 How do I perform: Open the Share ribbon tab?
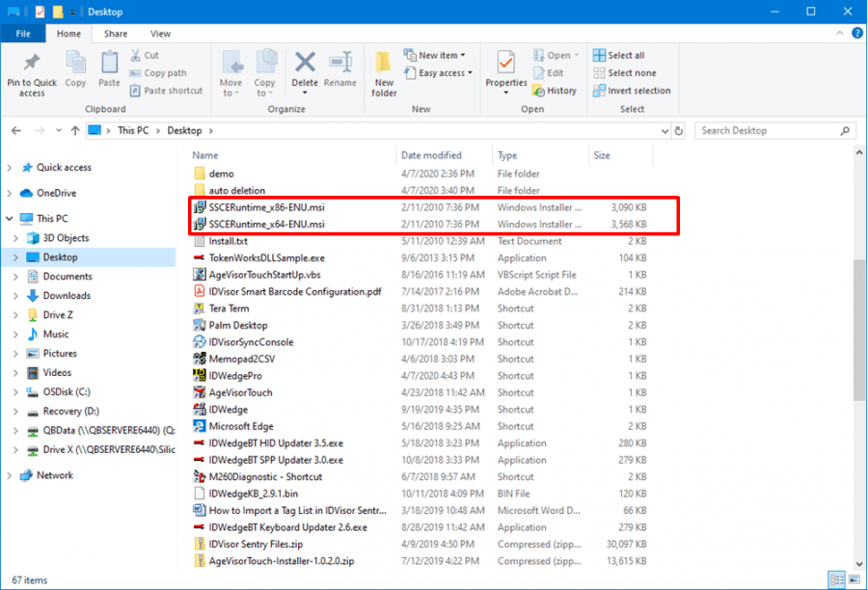tap(115, 33)
